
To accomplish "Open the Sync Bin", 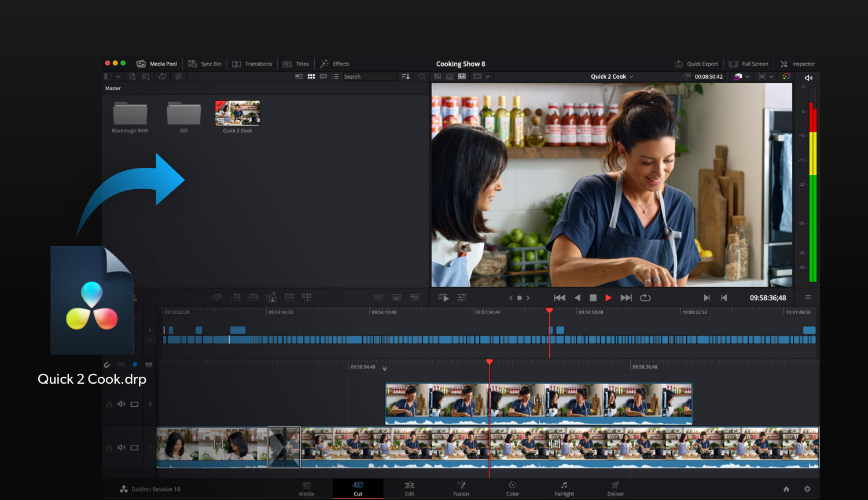I will 205,64.
